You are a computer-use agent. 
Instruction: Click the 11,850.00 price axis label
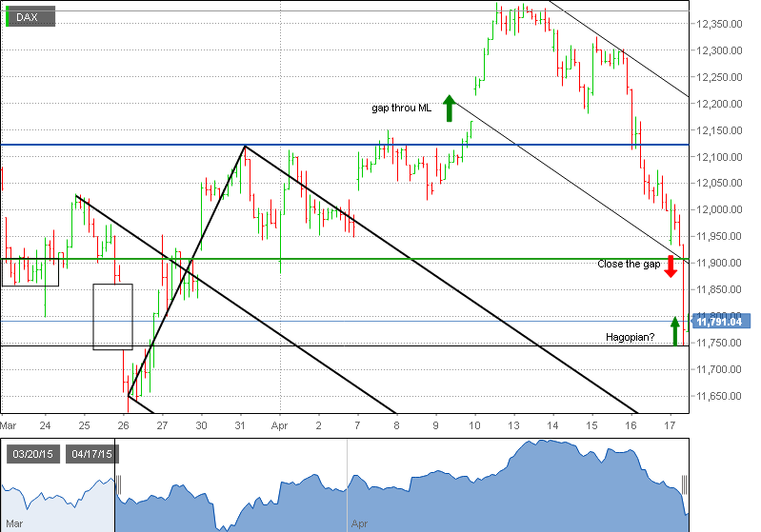click(x=719, y=289)
